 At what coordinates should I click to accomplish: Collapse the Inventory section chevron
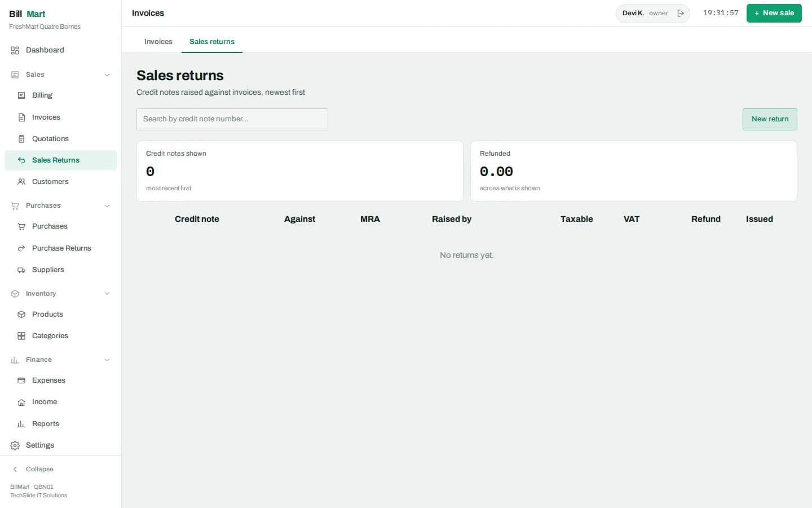pos(107,294)
